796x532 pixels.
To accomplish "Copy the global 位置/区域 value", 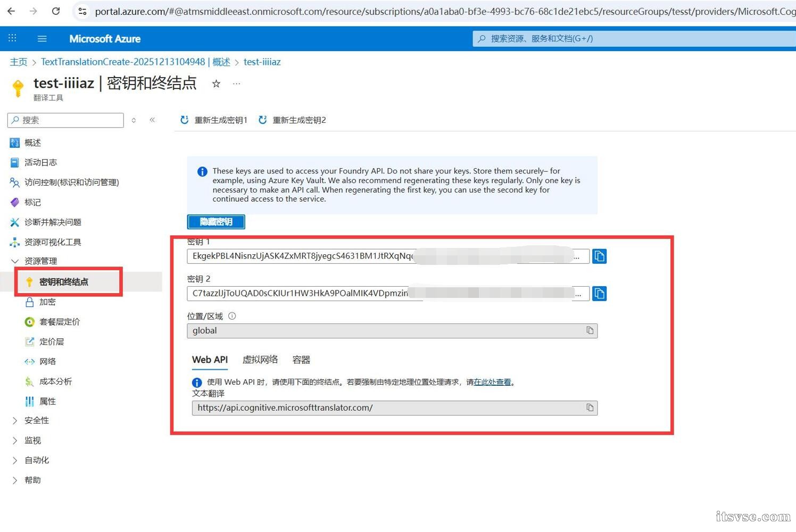I will pyautogui.click(x=590, y=330).
